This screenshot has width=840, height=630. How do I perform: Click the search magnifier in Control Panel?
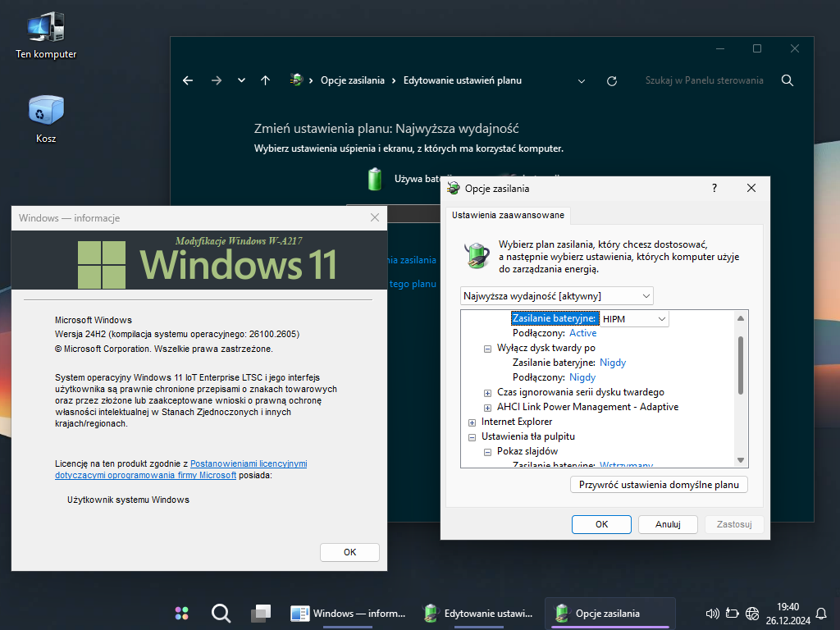(787, 80)
